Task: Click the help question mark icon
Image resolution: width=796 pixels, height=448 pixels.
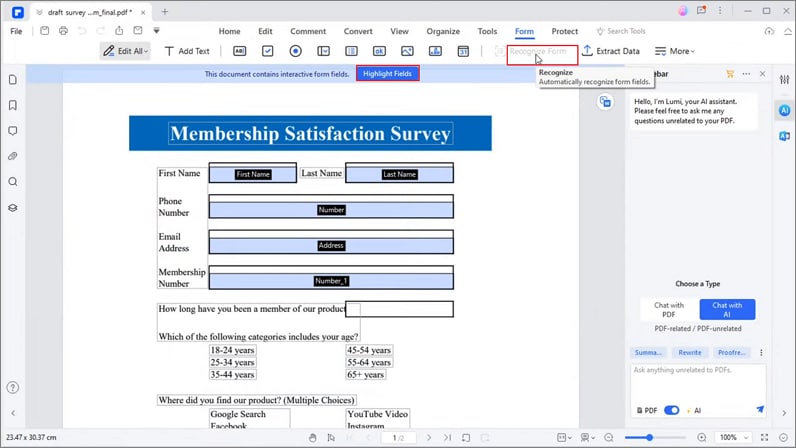Action: [13, 388]
